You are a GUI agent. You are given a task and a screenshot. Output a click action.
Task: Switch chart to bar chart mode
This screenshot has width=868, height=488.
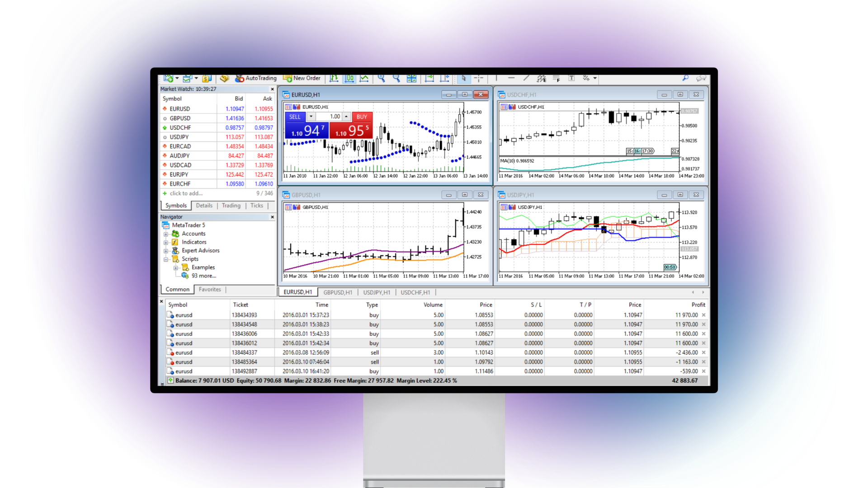click(x=334, y=78)
